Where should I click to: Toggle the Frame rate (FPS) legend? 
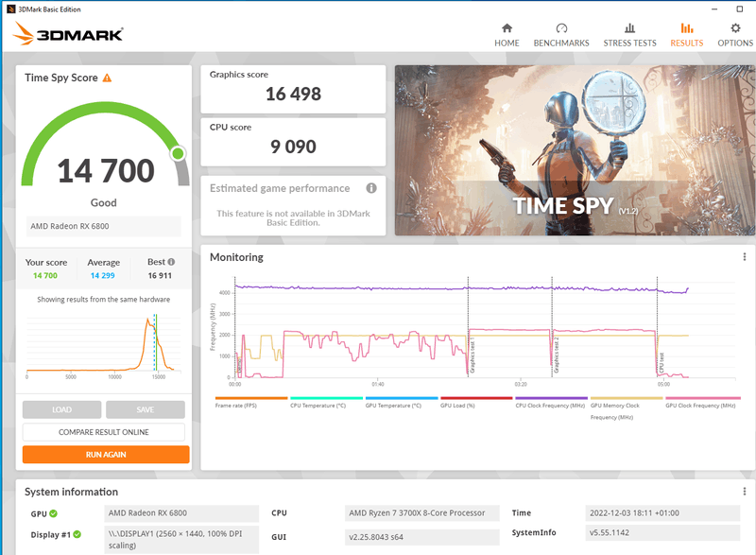pyautogui.click(x=250, y=403)
